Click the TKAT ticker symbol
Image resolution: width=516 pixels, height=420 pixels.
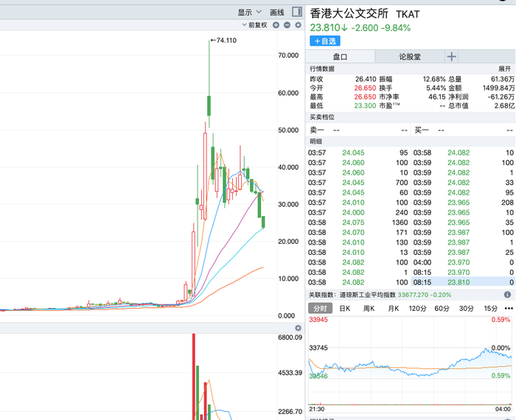[x=408, y=14]
